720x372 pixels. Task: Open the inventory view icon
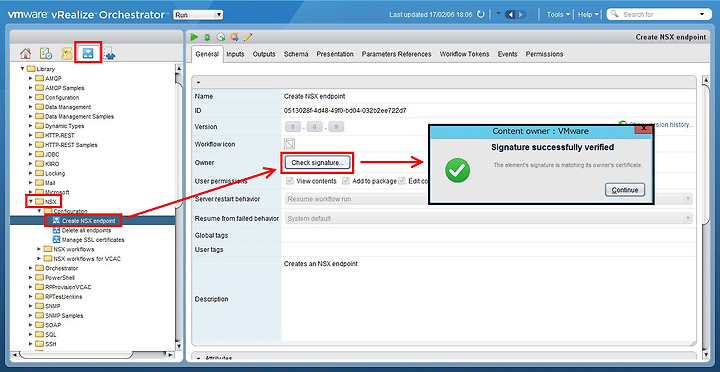coord(109,54)
